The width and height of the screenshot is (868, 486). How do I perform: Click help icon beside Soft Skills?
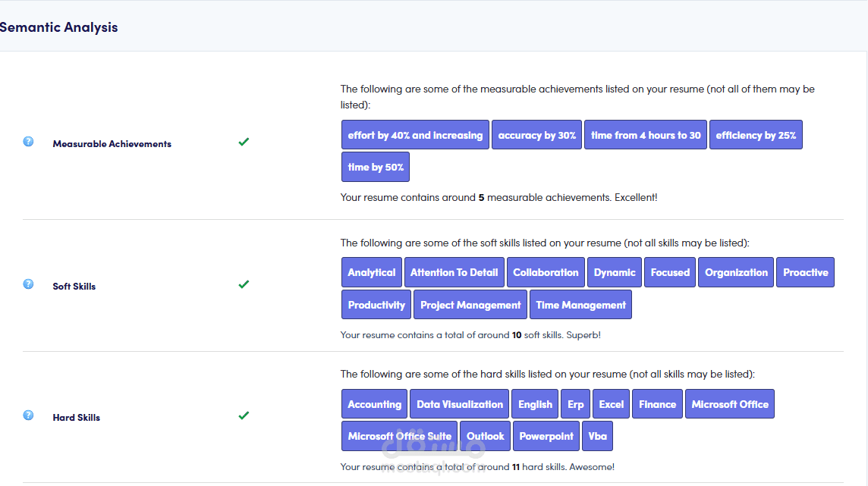tap(28, 284)
